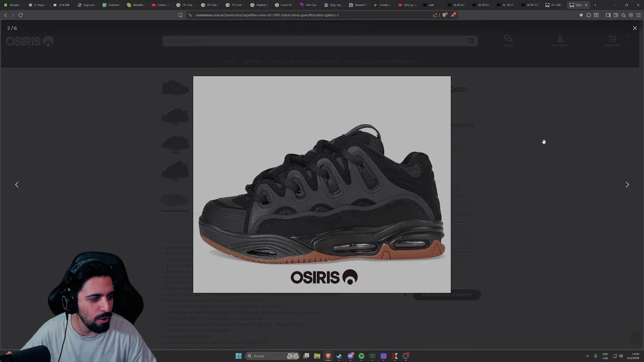
Task: Click the Buscar taskbar search box
Action: coord(273,356)
